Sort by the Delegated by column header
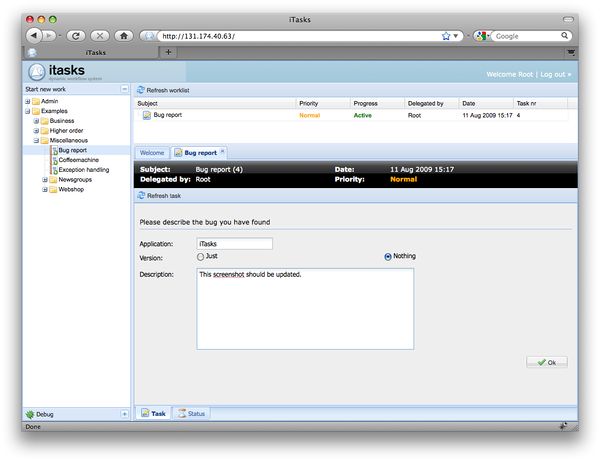The height and width of the screenshot is (461, 600). pyautogui.click(x=432, y=103)
